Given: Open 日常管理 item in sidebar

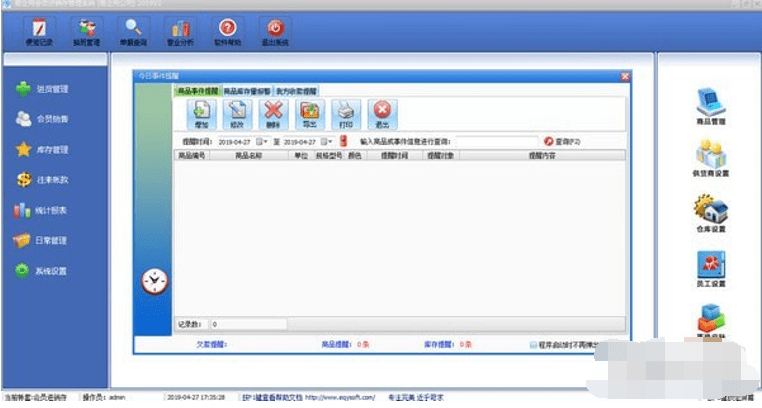Looking at the screenshot, I should coord(42,240).
